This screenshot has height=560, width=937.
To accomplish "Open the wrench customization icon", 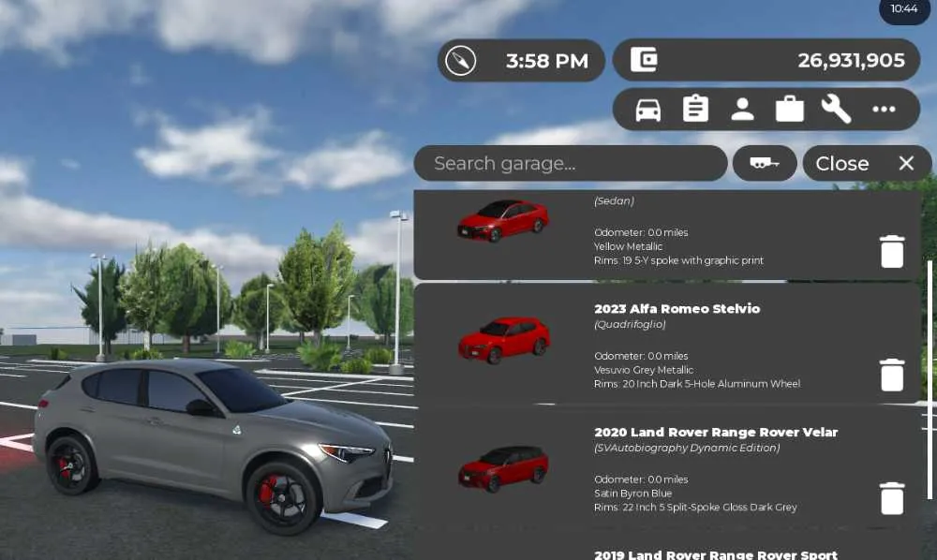I will (x=836, y=110).
